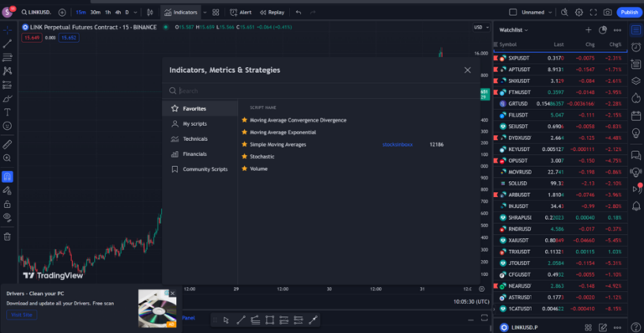Screen dimensions: 644x333
Task: Unfavorite the Stochastic star
Action: [x=244, y=157]
